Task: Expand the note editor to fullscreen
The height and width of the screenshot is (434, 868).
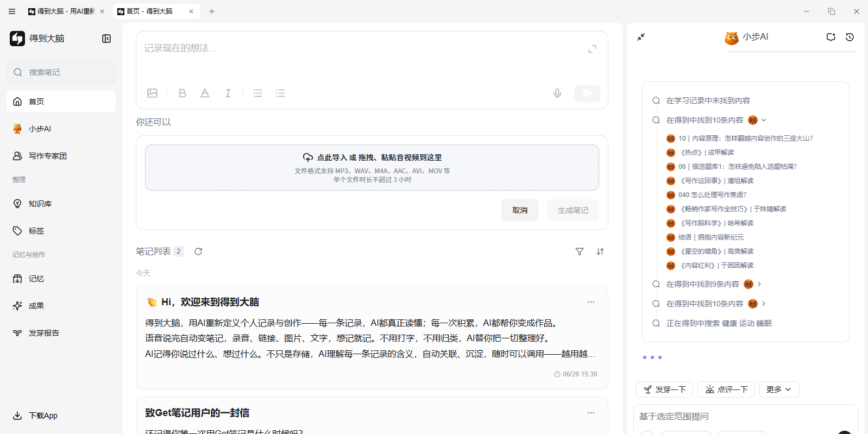Action: [593, 49]
